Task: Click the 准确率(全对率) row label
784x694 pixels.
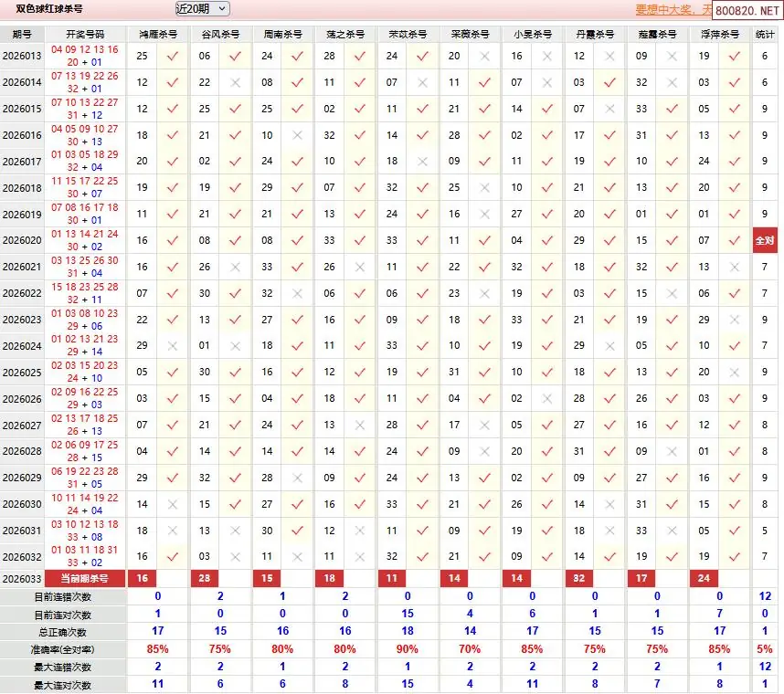Action: point(63,649)
